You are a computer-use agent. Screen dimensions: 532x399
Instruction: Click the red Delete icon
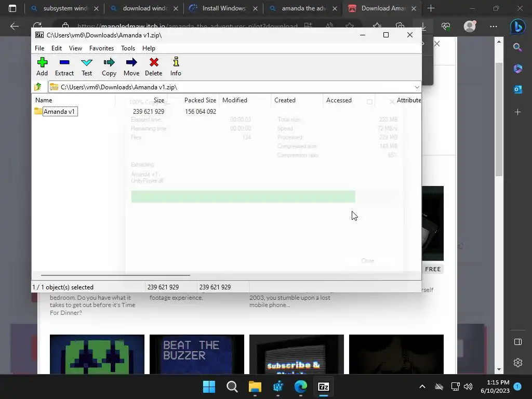(x=154, y=66)
